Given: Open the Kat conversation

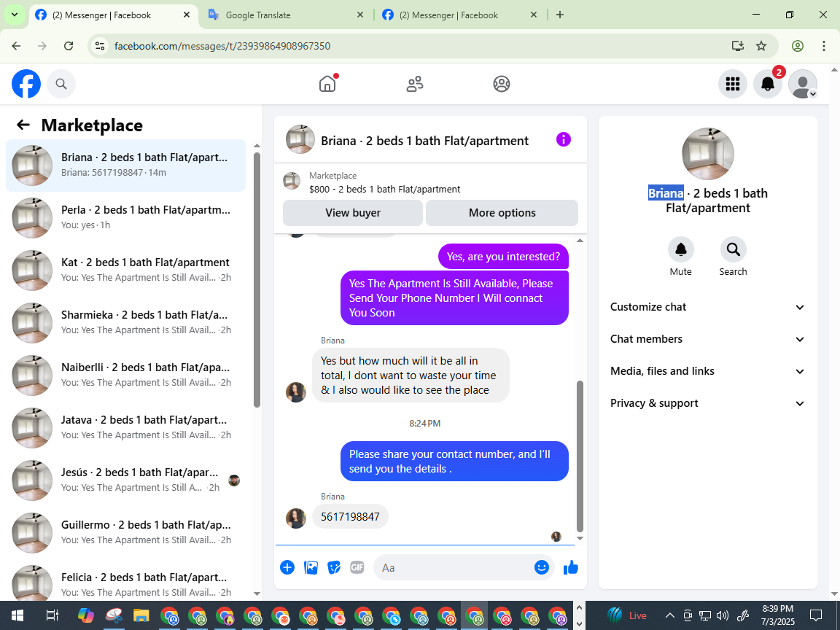Looking at the screenshot, I should 125,270.
